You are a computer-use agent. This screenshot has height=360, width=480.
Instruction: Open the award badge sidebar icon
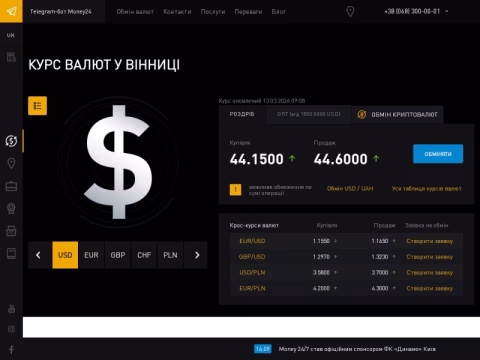[11, 208]
